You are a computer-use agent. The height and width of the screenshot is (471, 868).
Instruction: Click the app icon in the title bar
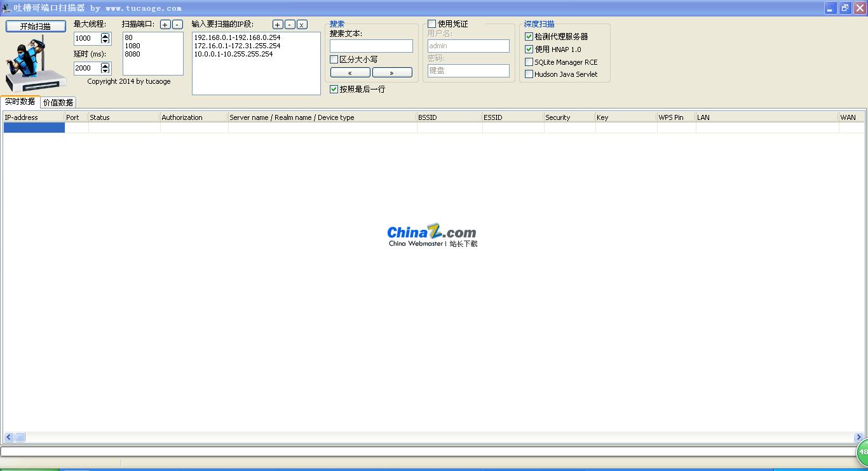[x=6, y=8]
